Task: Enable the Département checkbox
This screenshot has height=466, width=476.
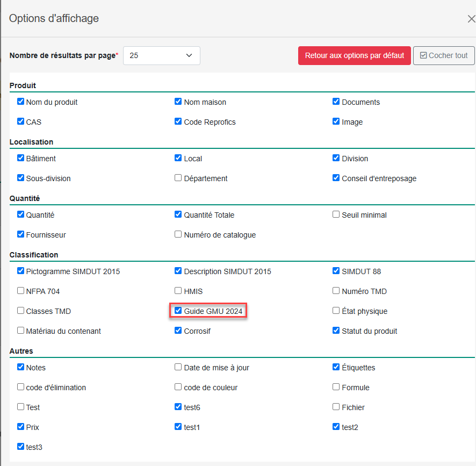Action: [x=178, y=178]
